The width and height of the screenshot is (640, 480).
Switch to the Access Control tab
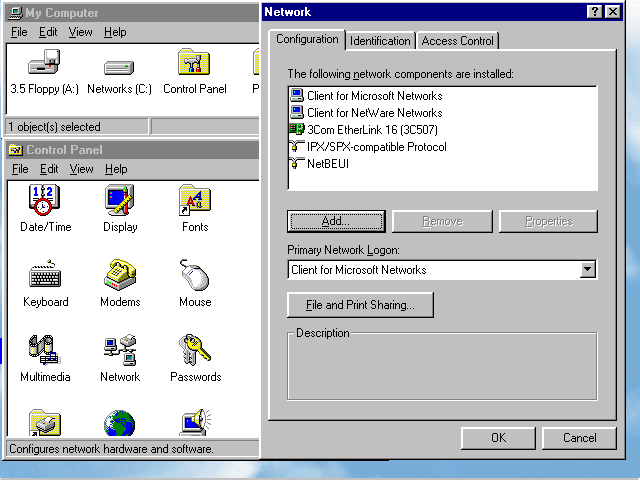[x=458, y=41]
